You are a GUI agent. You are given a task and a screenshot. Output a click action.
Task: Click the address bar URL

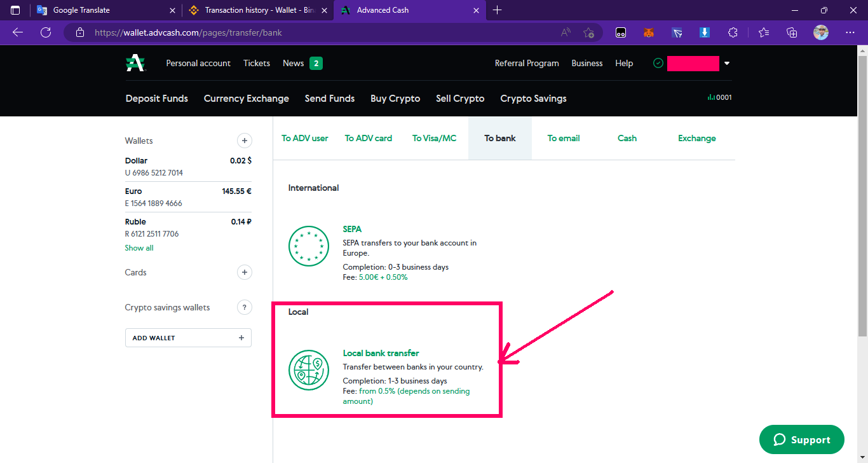188,32
